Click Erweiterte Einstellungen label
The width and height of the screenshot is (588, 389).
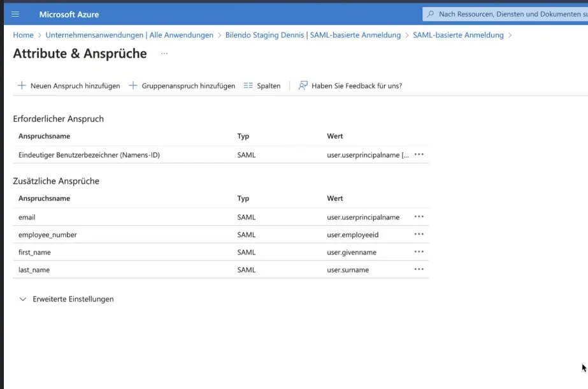pyautogui.click(x=73, y=299)
